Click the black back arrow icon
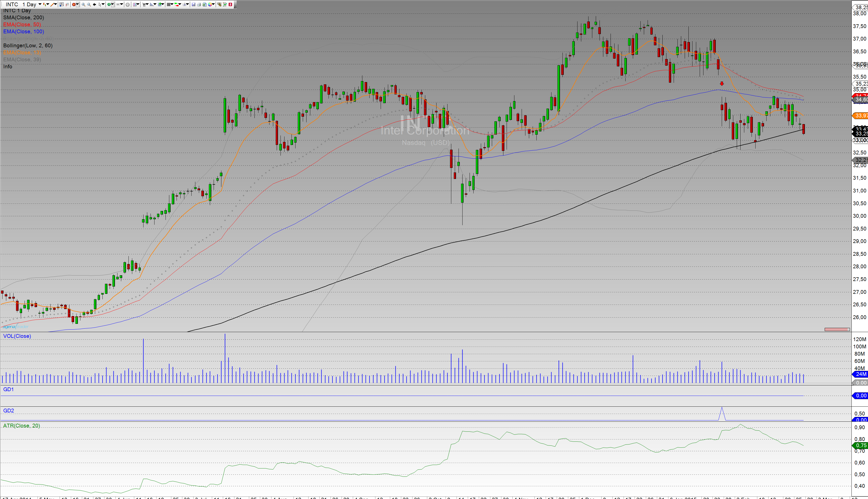The height and width of the screenshot is (499, 868). click(x=94, y=5)
